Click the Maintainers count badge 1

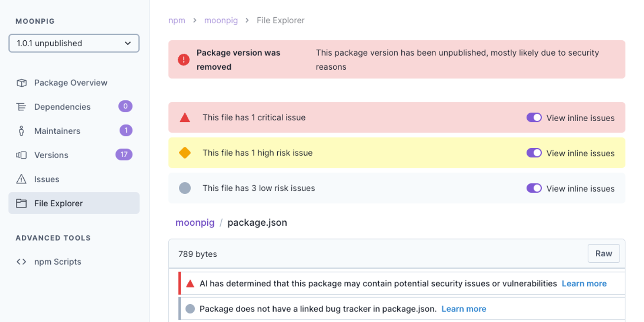point(126,130)
